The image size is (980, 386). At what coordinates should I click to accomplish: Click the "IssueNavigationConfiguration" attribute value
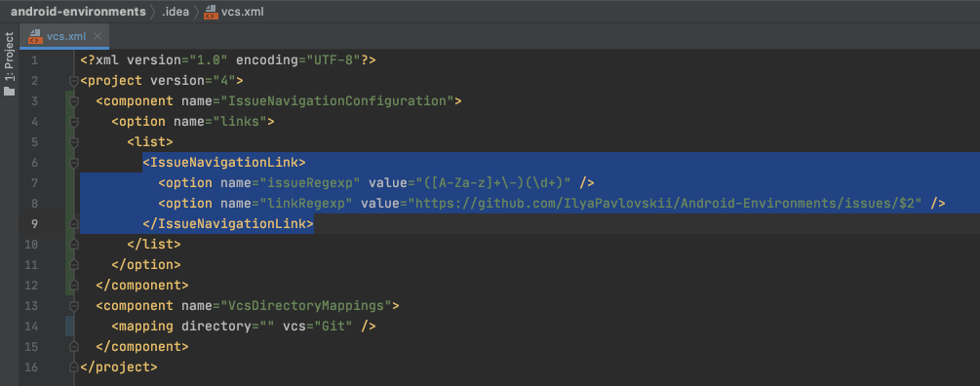tap(336, 101)
